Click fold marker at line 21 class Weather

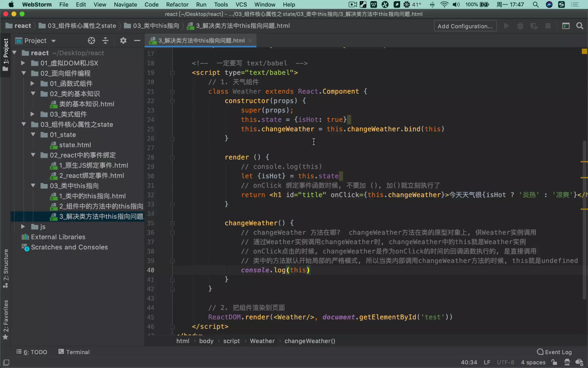[173, 92]
